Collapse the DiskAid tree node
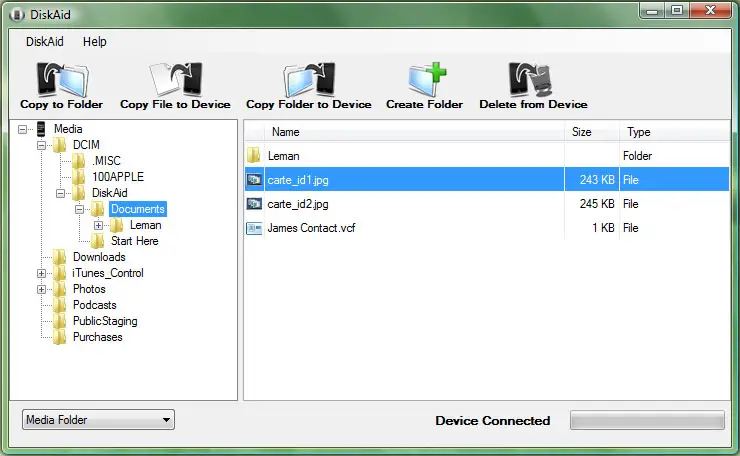This screenshot has width=740, height=456. [x=60, y=193]
